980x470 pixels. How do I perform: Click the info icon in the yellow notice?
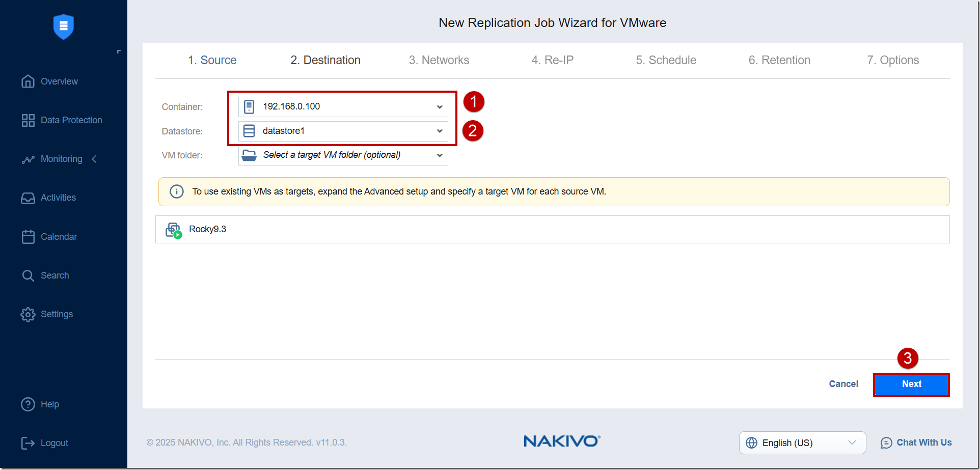click(177, 191)
